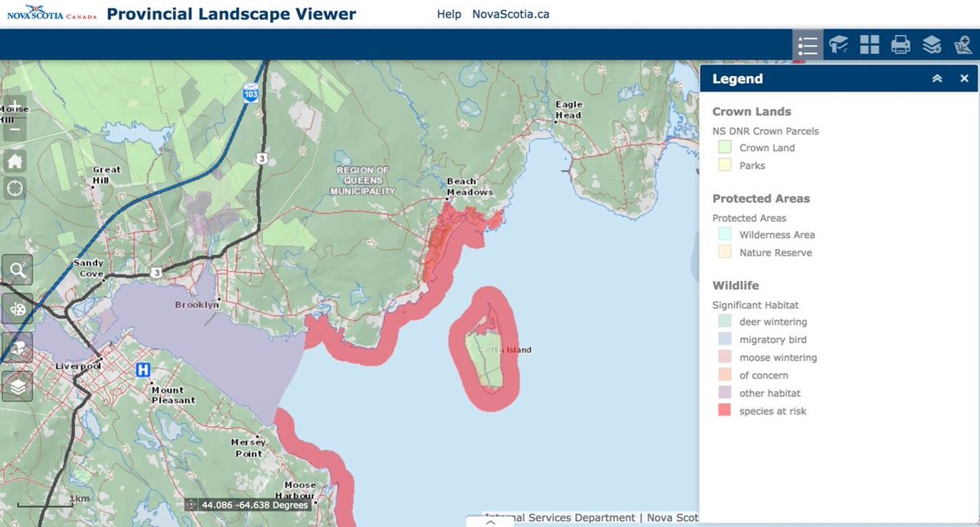Find my location with the target button
Image resolution: width=980 pixels, height=527 pixels.
(16, 188)
